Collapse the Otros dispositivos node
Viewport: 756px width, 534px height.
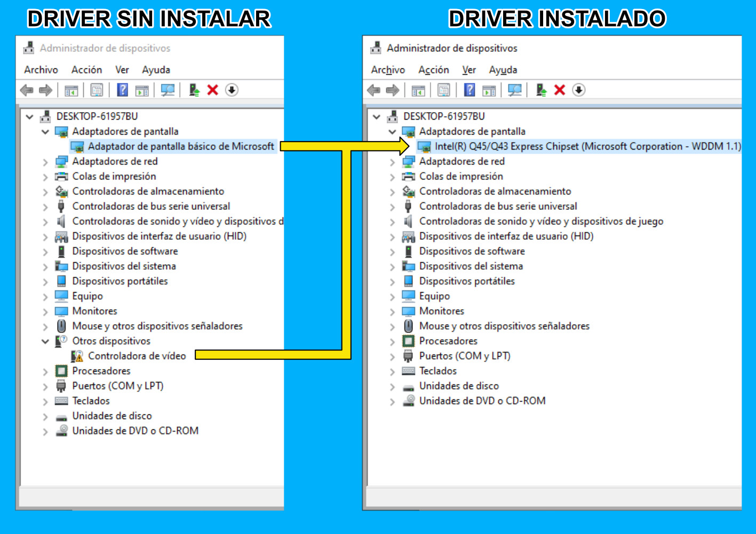coord(45,341)
